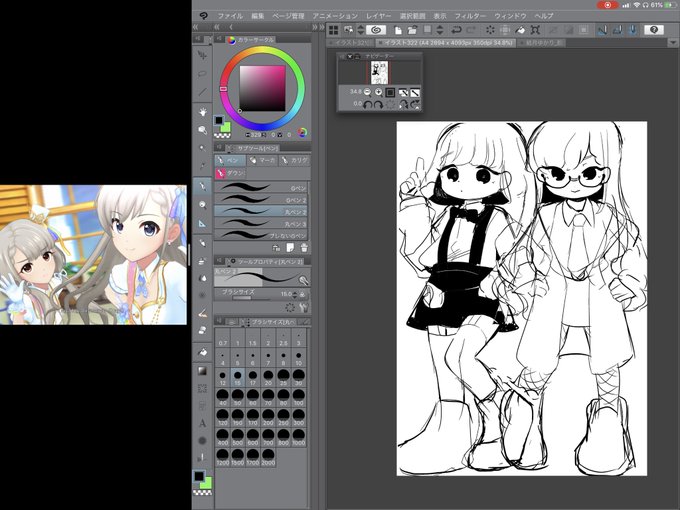Open the grid icon at command bar start

[x=333, y=30]
